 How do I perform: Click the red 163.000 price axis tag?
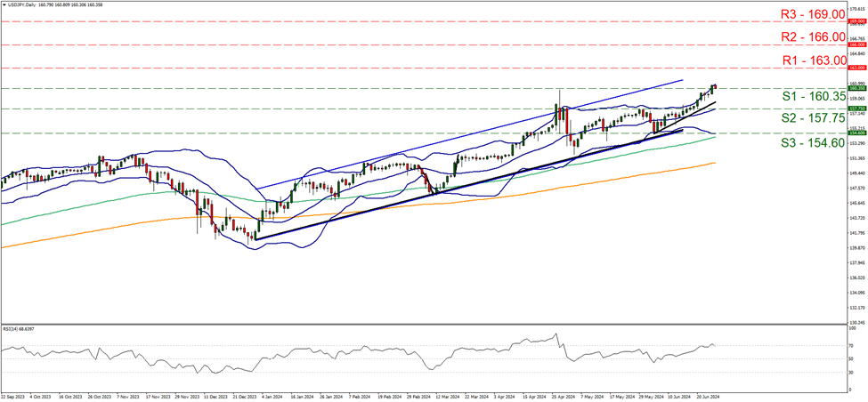pyautogui.click(x=857, y=68)
